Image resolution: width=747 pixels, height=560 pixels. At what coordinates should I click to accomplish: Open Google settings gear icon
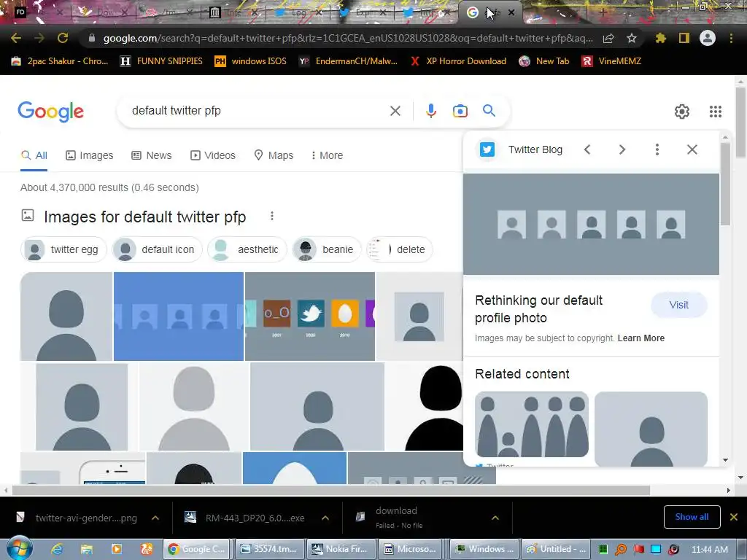(682, 112)
